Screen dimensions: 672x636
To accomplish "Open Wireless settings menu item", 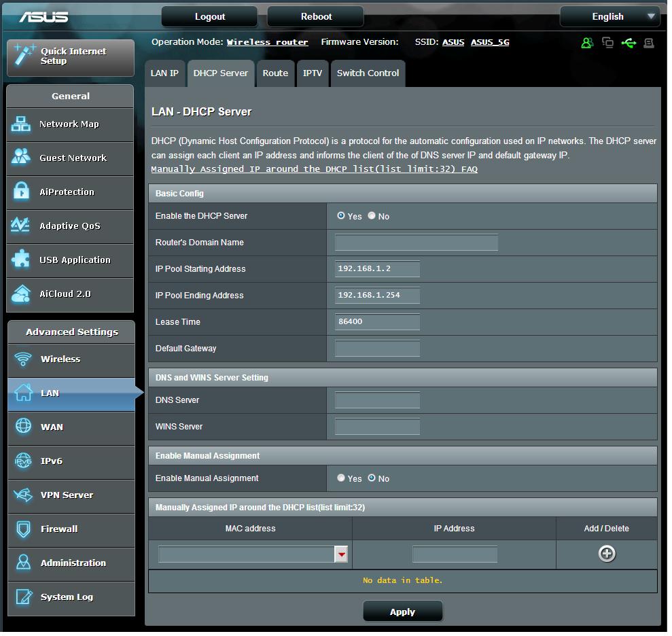I will pyautogui.click(x=71, y=361).
